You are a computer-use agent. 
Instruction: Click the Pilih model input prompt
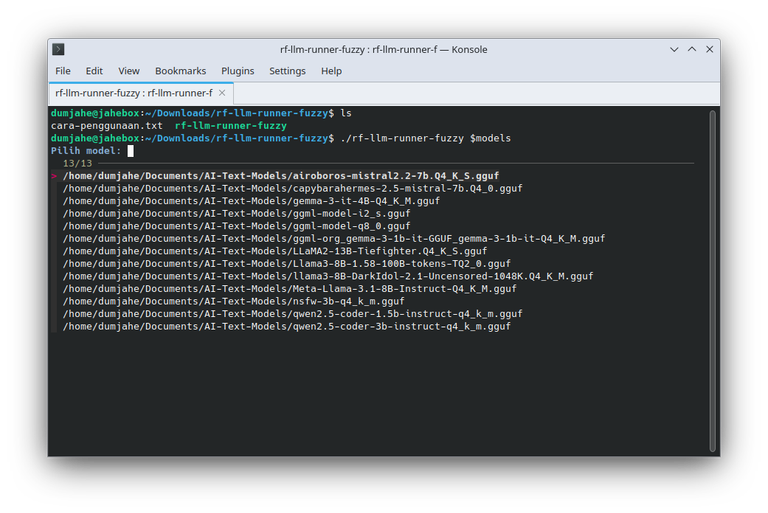[x=130, y=151]
